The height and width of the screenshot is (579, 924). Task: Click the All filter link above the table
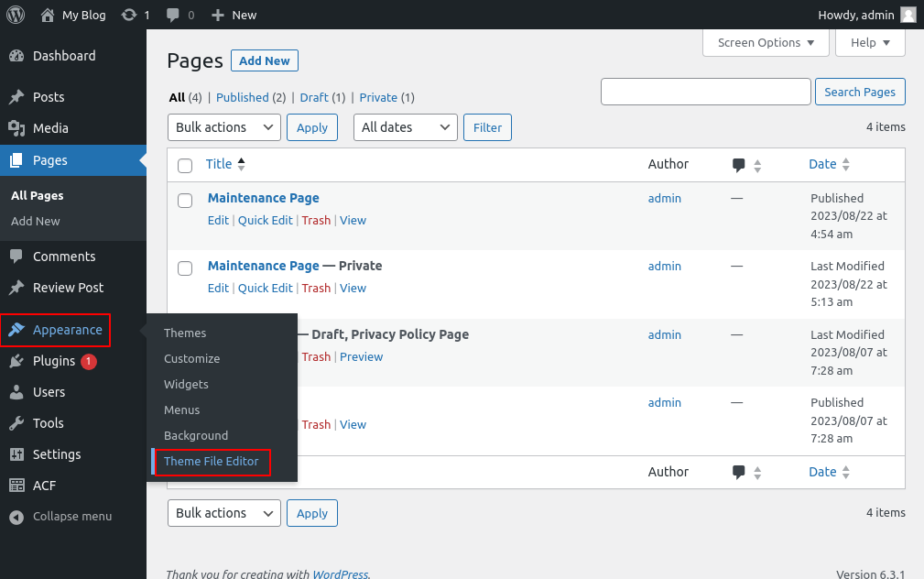point(177,97)
